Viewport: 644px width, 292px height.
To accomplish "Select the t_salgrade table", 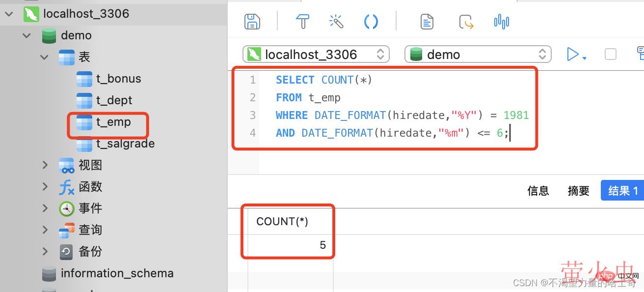I will pyautogui.click(x=125, y=144).
